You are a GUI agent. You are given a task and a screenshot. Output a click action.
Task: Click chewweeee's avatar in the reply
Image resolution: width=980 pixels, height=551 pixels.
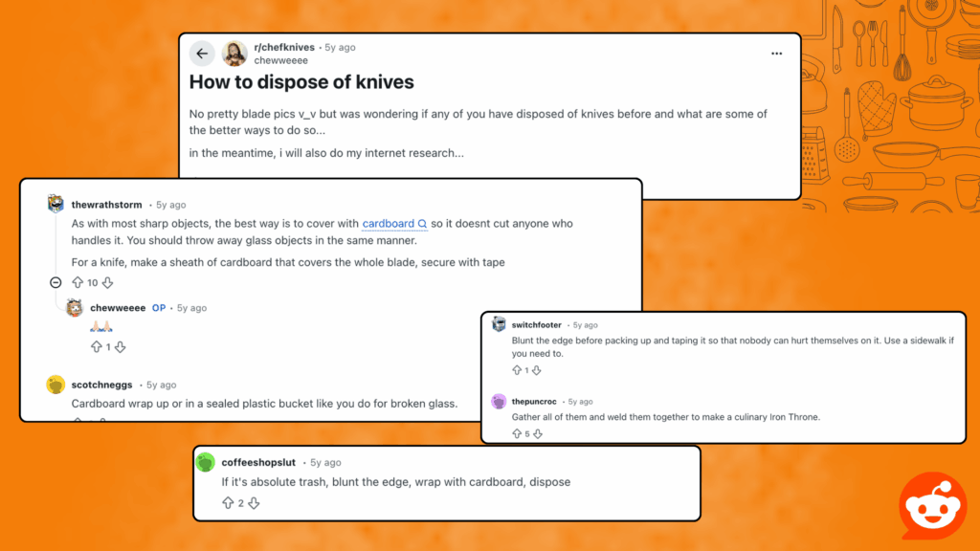[x=75, y=308]
